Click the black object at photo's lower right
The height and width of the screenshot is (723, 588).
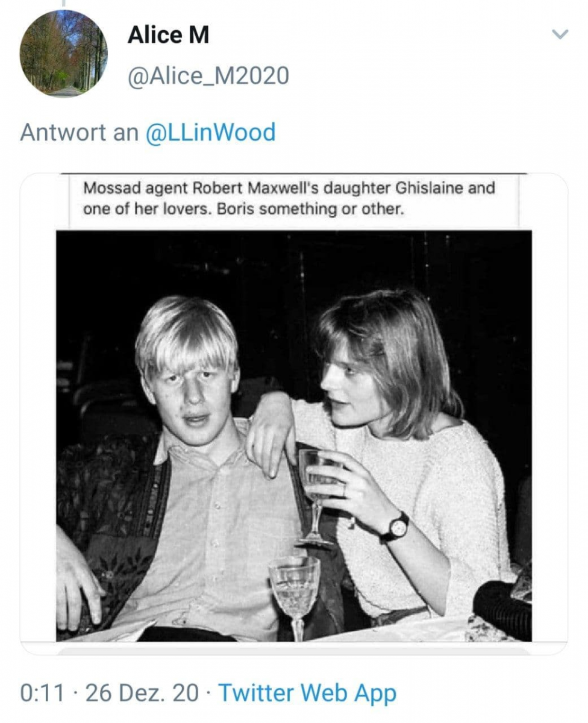(x=502, y=609)
